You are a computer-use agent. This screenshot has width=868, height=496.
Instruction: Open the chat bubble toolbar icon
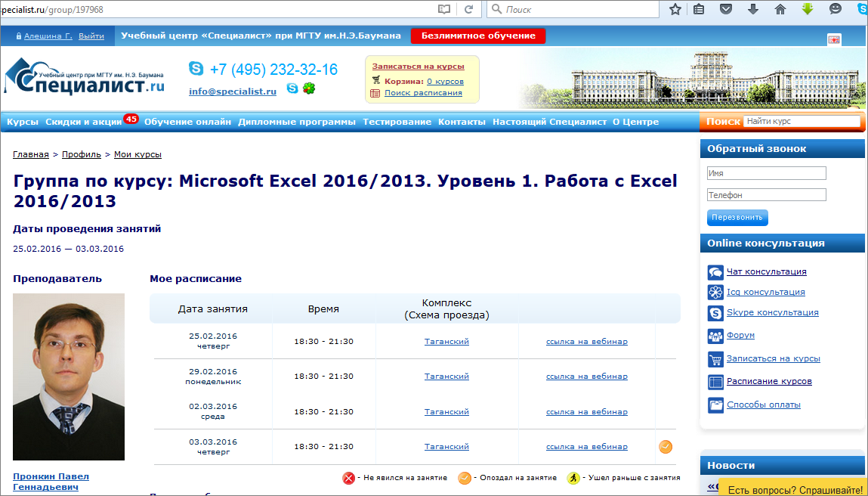coord(836,9)
